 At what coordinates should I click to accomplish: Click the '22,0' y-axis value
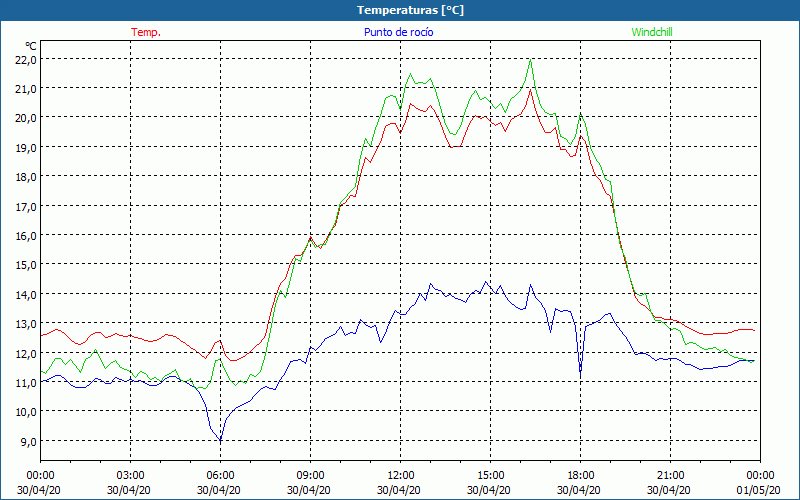click(x=27, y=60)
